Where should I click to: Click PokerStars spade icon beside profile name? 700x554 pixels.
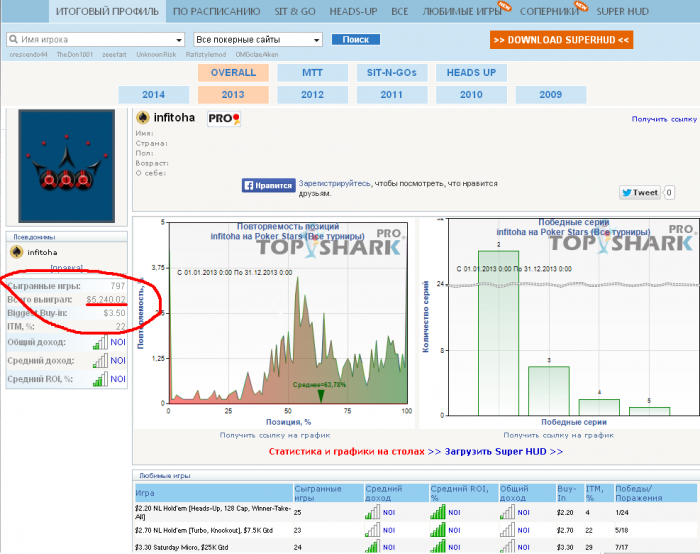tap(142, 118)
